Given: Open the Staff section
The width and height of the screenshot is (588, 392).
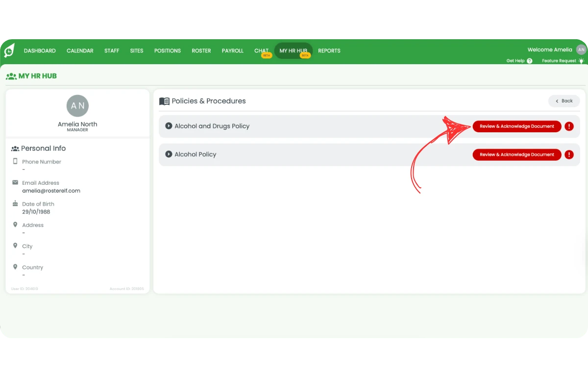Looking at the screenshot, I should [x=112, y=50].
